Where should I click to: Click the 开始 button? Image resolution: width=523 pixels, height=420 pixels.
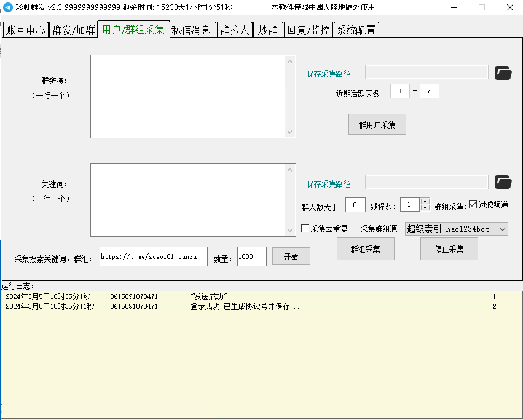[x=291, y=256]
